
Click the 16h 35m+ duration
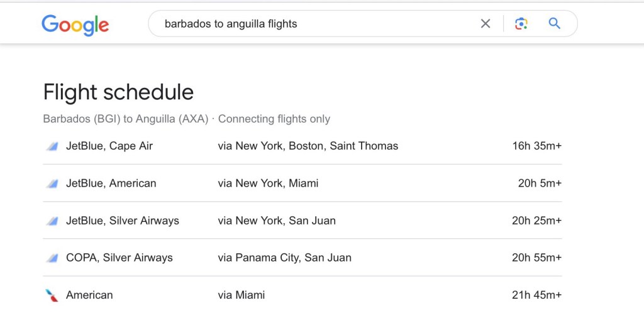click(x=536, y=146)
